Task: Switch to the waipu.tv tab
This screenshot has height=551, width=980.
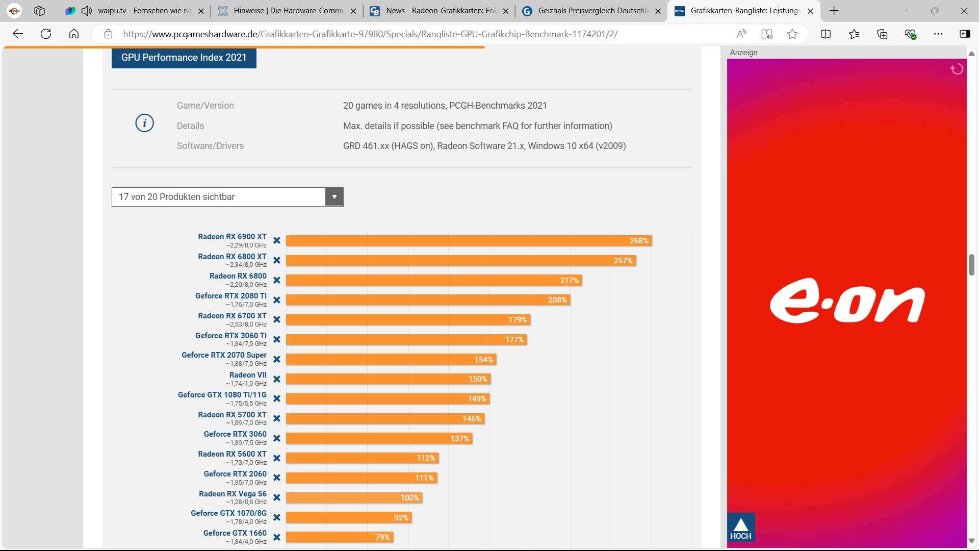Action: point(144,11)
